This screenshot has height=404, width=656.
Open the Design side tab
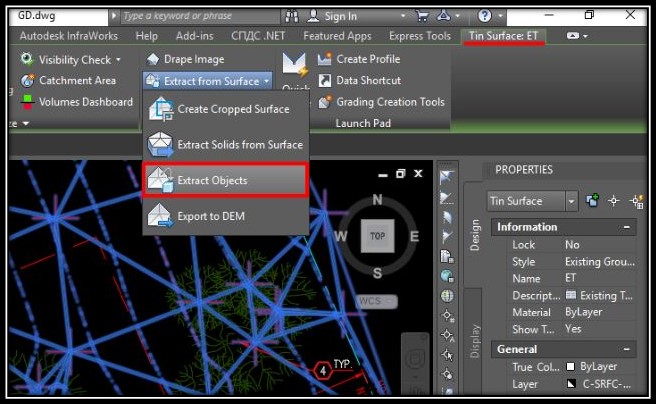tap(474, 235)
